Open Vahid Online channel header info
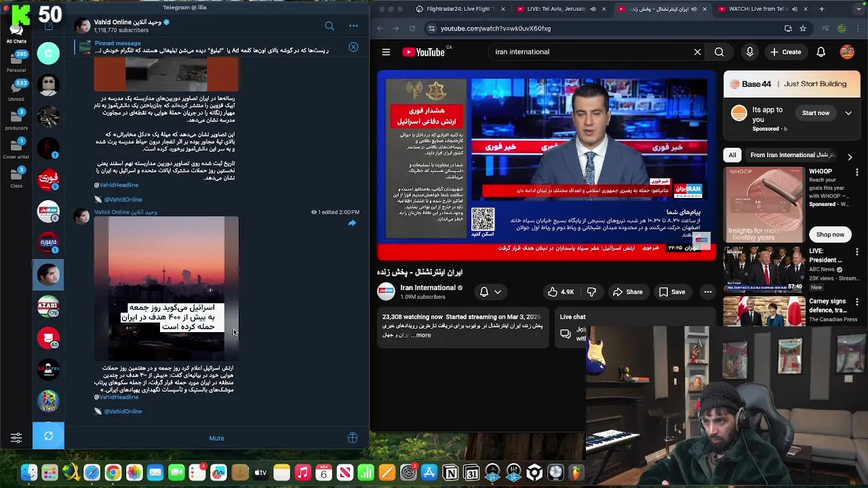Image resolution: width=868 pixels, height=488 pixels. point(132,26)
